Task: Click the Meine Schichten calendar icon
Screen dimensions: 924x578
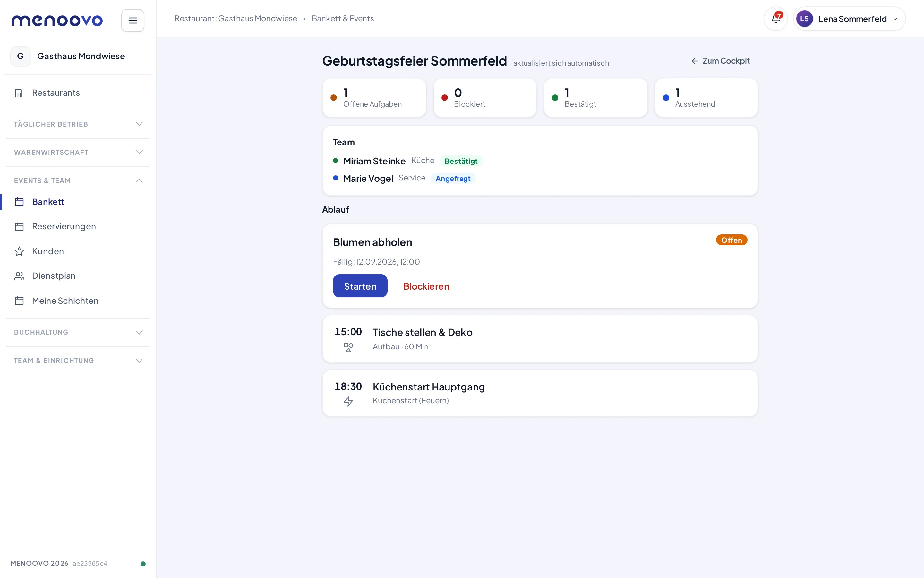Action: tap(19, 301)
